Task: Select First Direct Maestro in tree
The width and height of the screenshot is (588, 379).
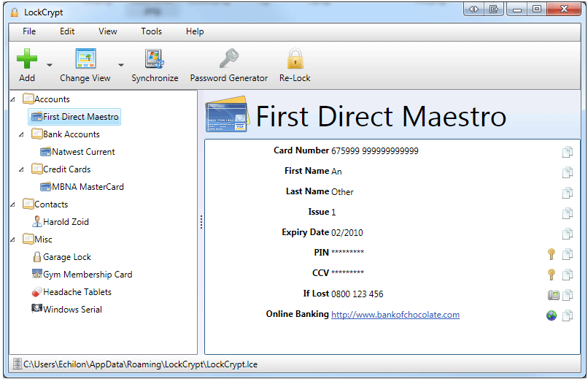Action: point(74,117)
